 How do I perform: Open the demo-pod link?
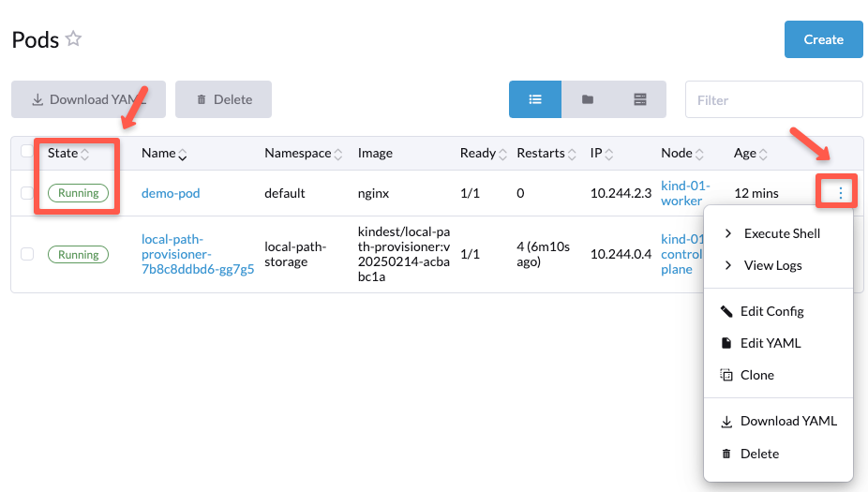171,193
